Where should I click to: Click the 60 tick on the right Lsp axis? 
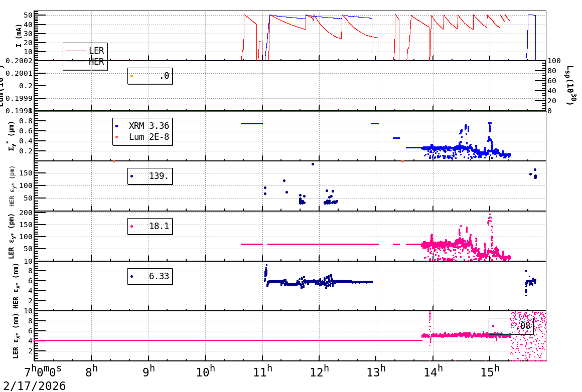[552, 81]
